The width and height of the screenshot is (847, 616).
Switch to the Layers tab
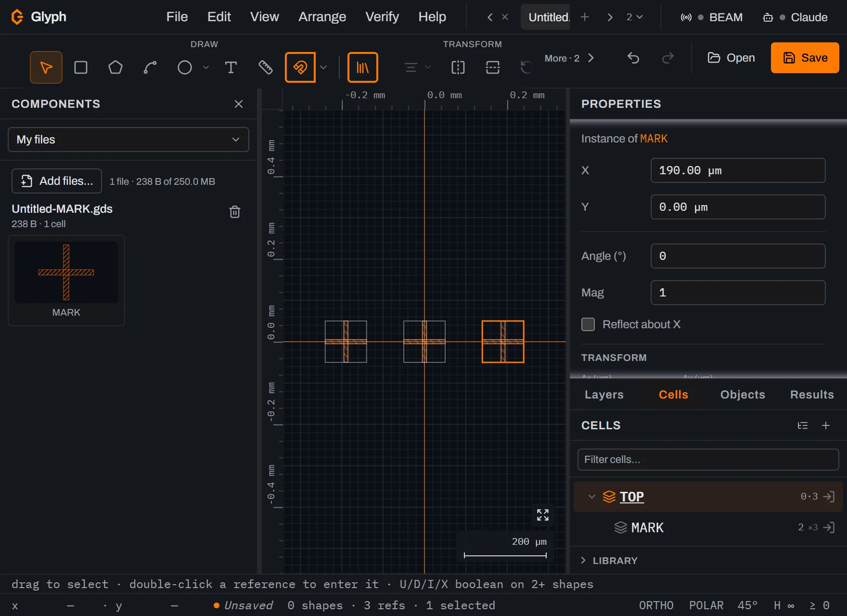604,395
